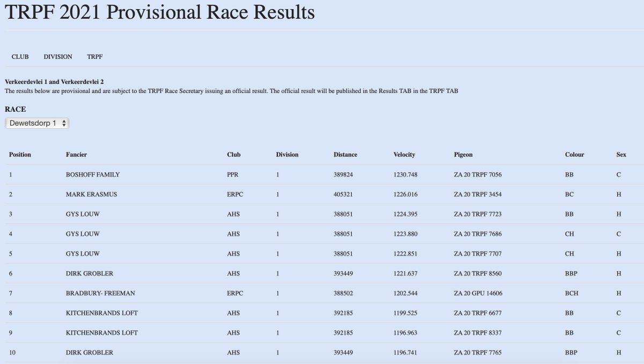Click the Position column header

20,155
